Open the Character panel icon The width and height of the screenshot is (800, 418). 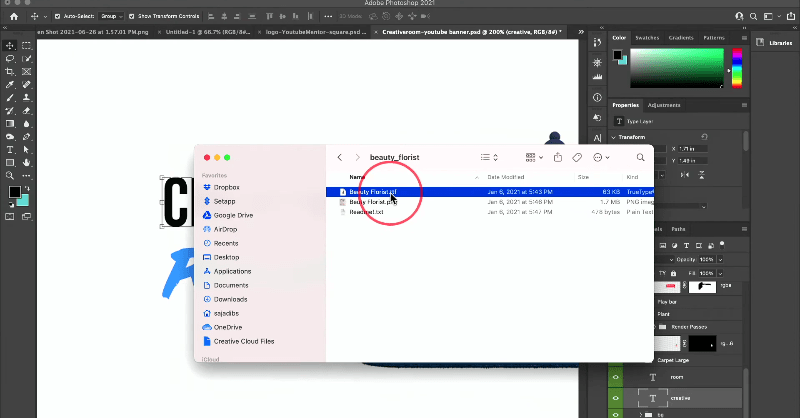click(597, 138)
